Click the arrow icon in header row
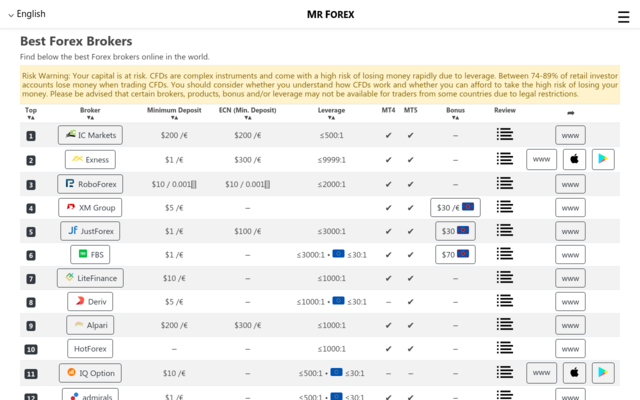The height and width of the screenshot is (400, 640). [571, 113]
